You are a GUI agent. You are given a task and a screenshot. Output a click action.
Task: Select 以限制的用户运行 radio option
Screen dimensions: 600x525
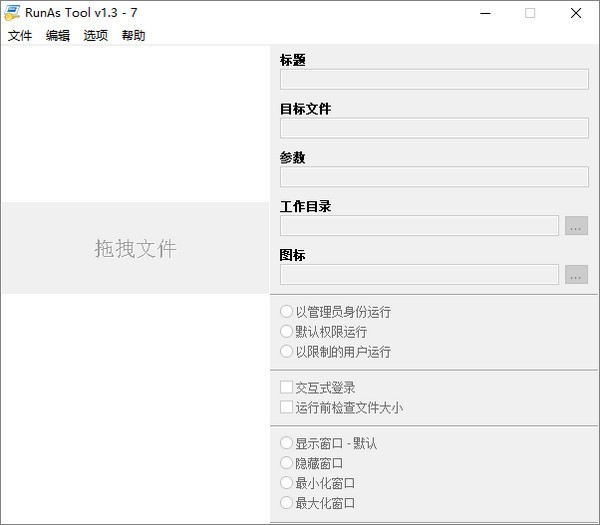(287, 352)
